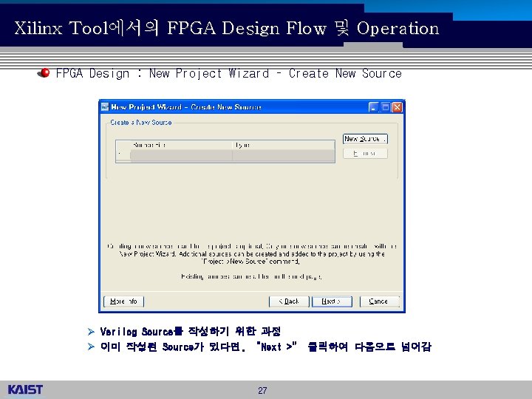532x399 pixels.
Task: Select the Source File column header
Action: point(181,146)
